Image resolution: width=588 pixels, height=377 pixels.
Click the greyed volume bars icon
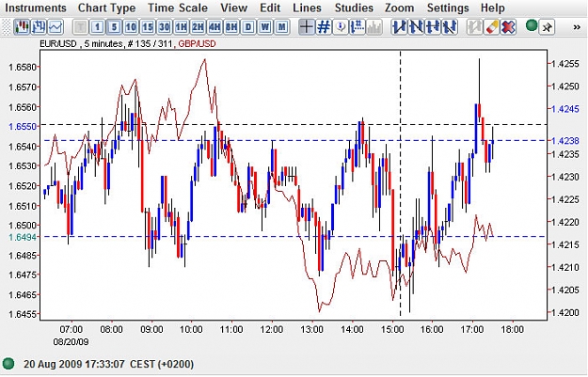click(x=374, y=27)
